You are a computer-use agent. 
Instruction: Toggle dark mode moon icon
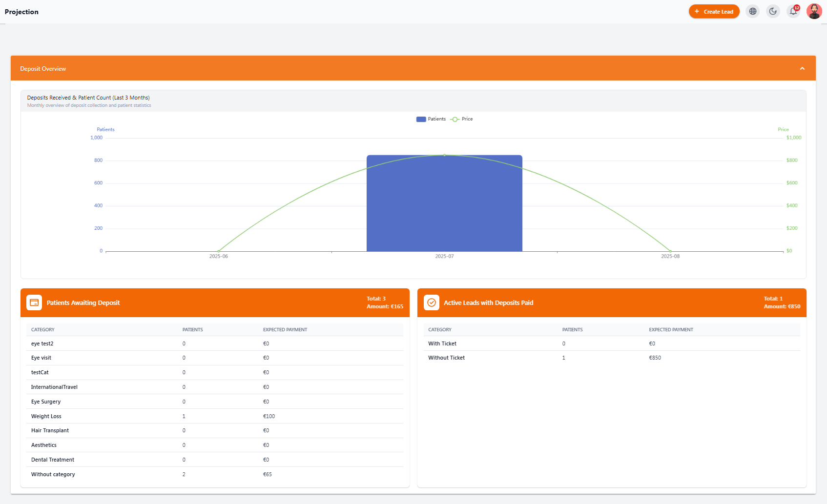pyautogui.click(x=773, y=11)
